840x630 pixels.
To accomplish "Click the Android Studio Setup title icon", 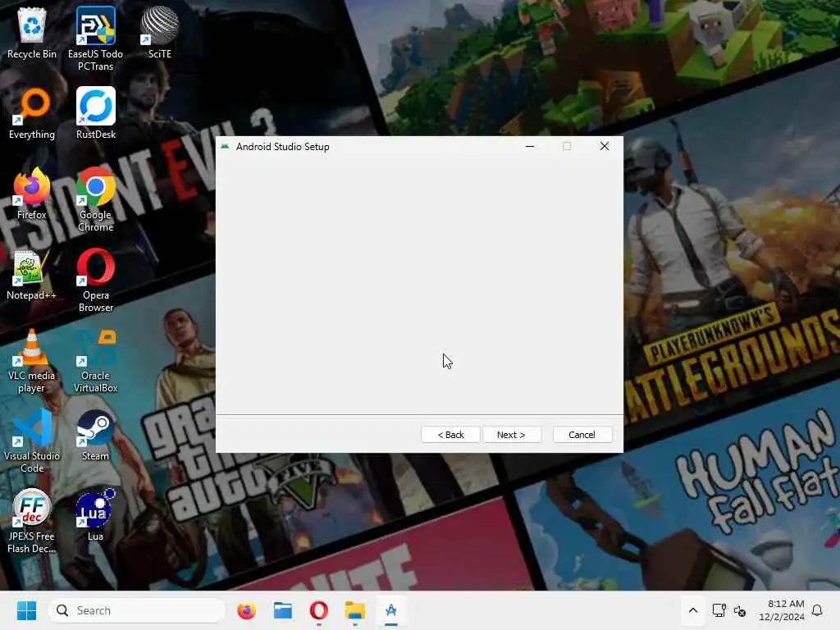I will tap(225, 146).
